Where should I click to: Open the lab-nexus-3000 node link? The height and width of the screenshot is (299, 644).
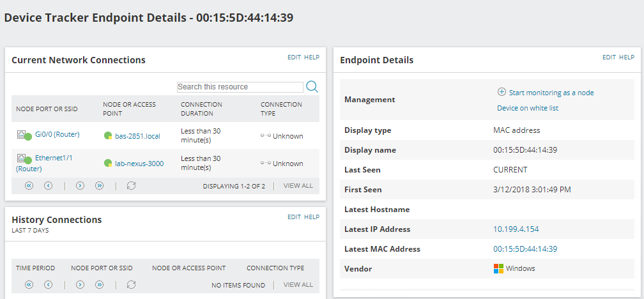coord(139,164)
